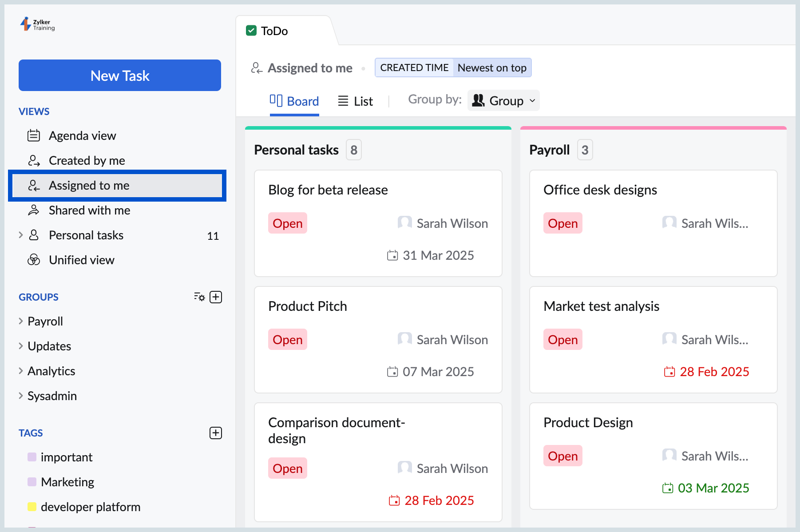Click the Zylker Training logo
Image resolution: width=800 pixels, height=532 pixels.
point(37,24)
